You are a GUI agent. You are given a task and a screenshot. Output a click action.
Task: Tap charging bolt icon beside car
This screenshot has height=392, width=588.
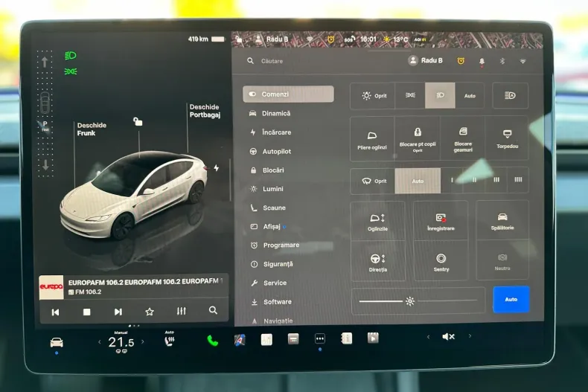click(217, 168)
